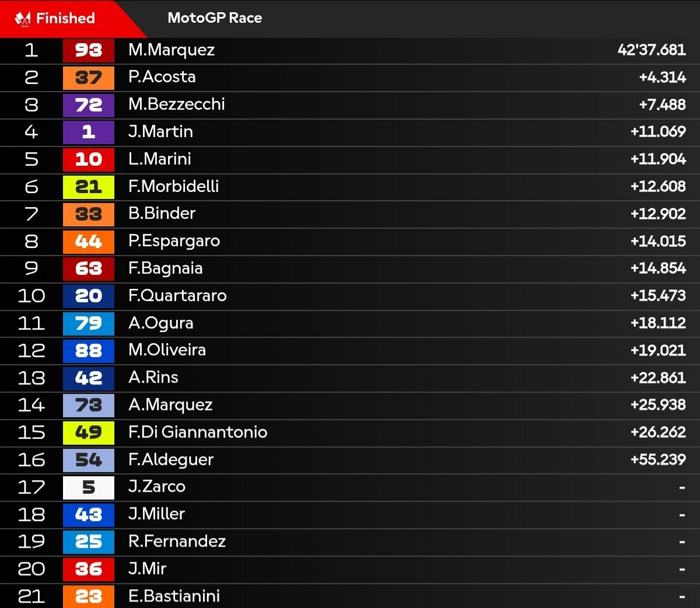Image resolution: width=700 pixels, height=608 pixels.
Task: Select the white number 5 badge
Action: [89, 487]
